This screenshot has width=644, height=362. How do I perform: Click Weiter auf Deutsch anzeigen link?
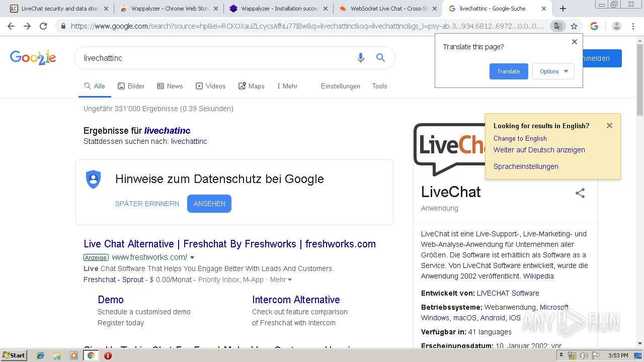coord(539,150)
